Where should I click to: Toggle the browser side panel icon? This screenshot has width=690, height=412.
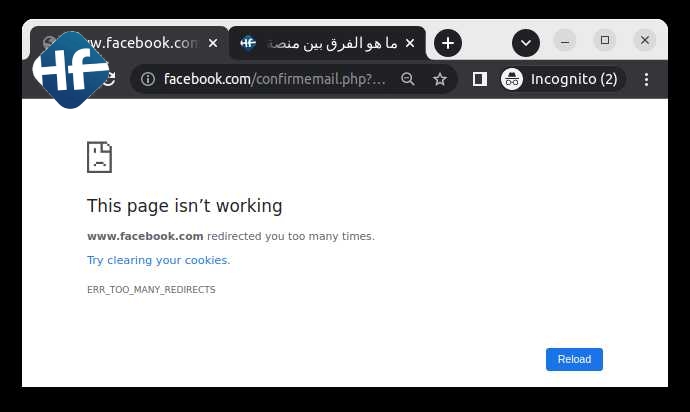[x=480, y=79]
